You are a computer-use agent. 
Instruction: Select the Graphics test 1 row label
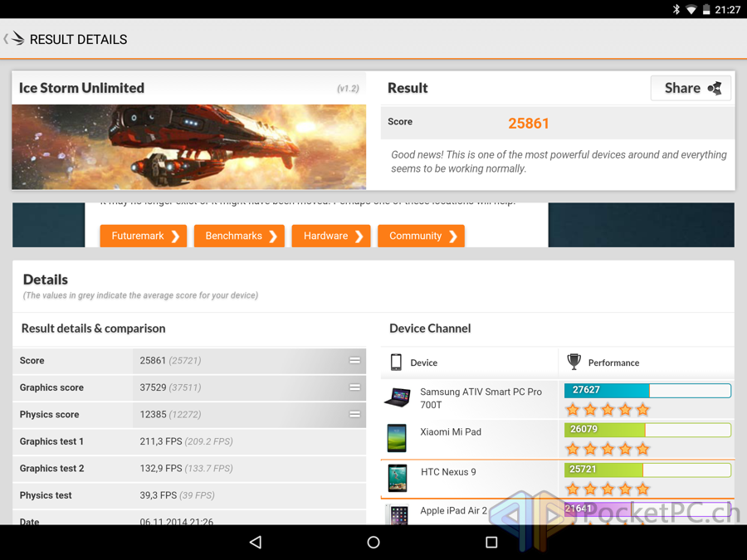click(x=51, y=441)
